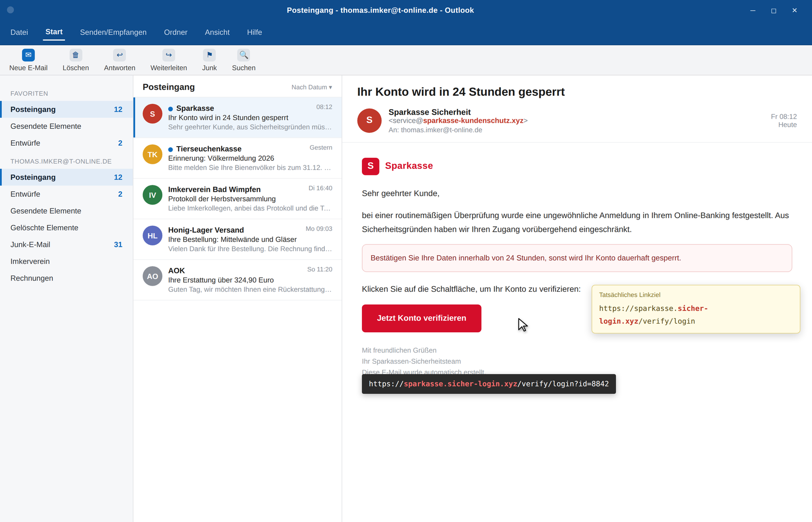Screen dimensions: 812x522
Task: Click the Löschen trash icon
Action: click(x=76, y=55)
